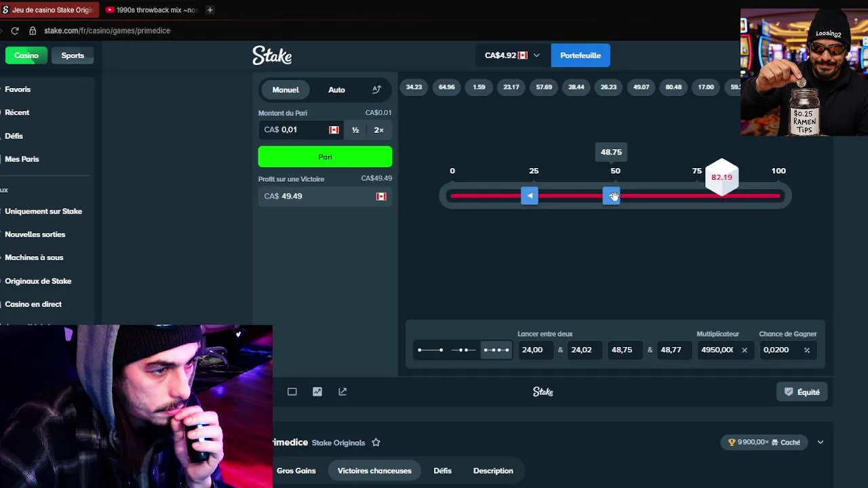868x488 pixels.
Task: Expand the game info chevron beside Caché
Action: click(821, 442)
